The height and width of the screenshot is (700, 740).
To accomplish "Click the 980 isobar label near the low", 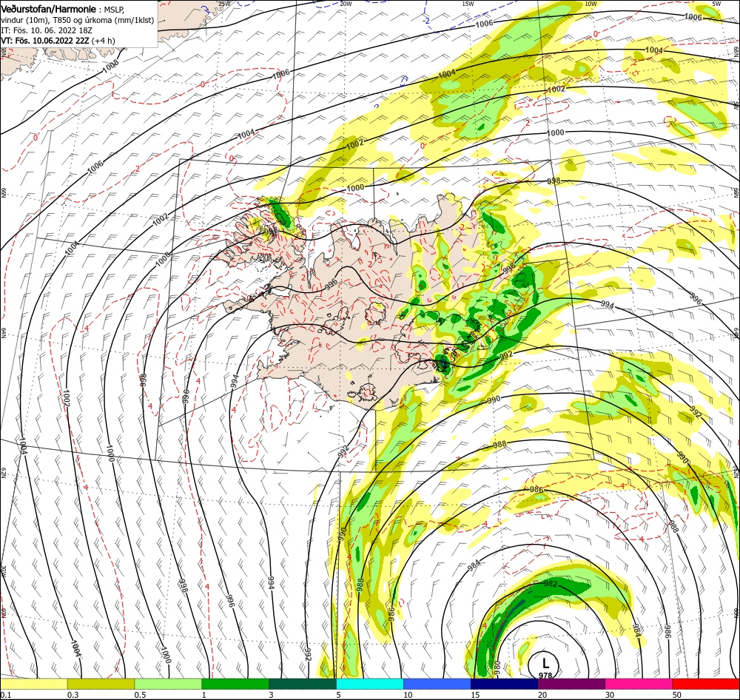I will click(497, 667).
